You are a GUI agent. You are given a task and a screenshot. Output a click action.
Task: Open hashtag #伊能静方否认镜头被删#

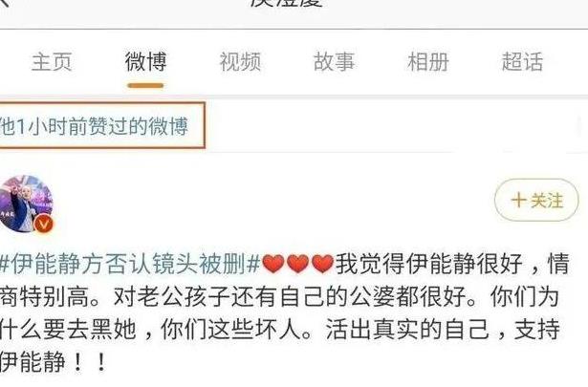130,264
